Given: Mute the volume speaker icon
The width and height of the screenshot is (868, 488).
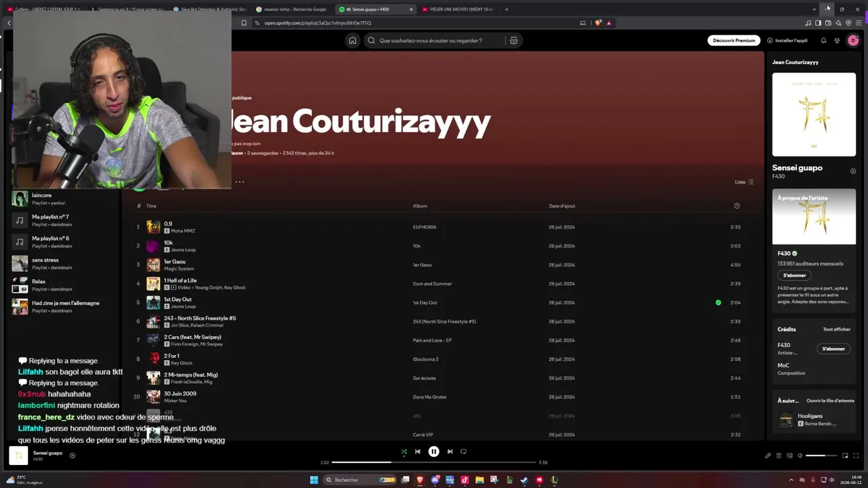Looking at the screenshot, I should click(x=800, y=455).
